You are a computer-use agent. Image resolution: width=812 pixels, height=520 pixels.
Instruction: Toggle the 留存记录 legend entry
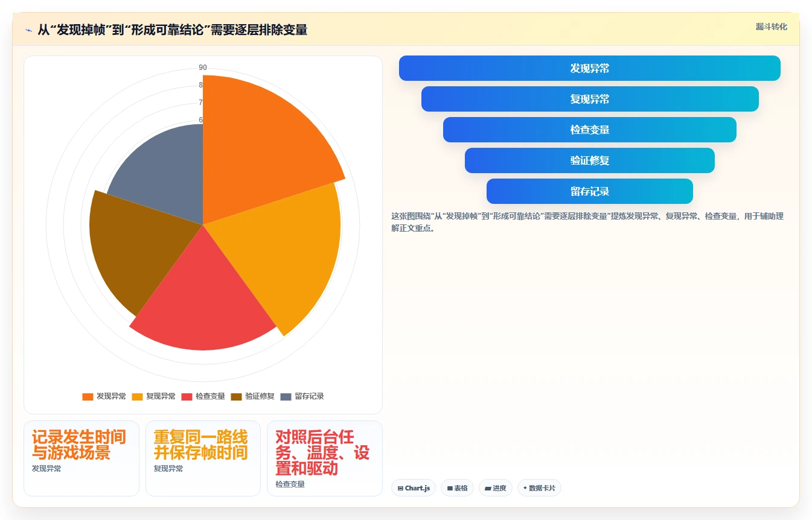click(x=302, y=396)
